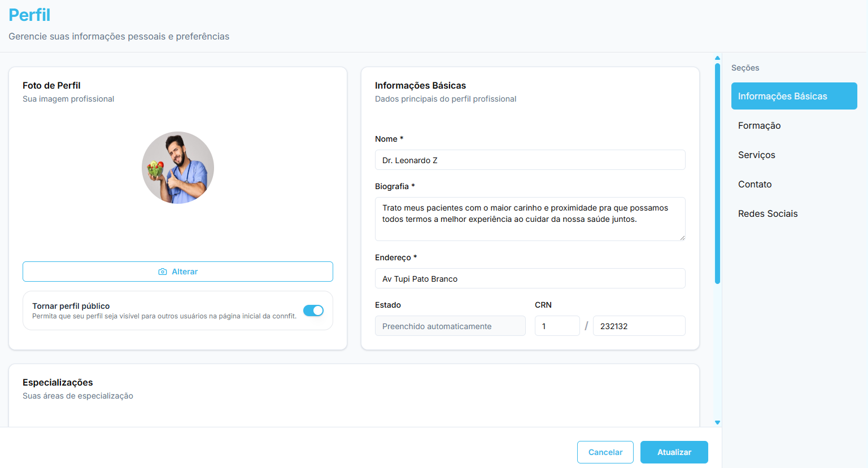Click inside the Biografia text area
Viewport: 868px width, 468px height.
[x=530, y=219]
